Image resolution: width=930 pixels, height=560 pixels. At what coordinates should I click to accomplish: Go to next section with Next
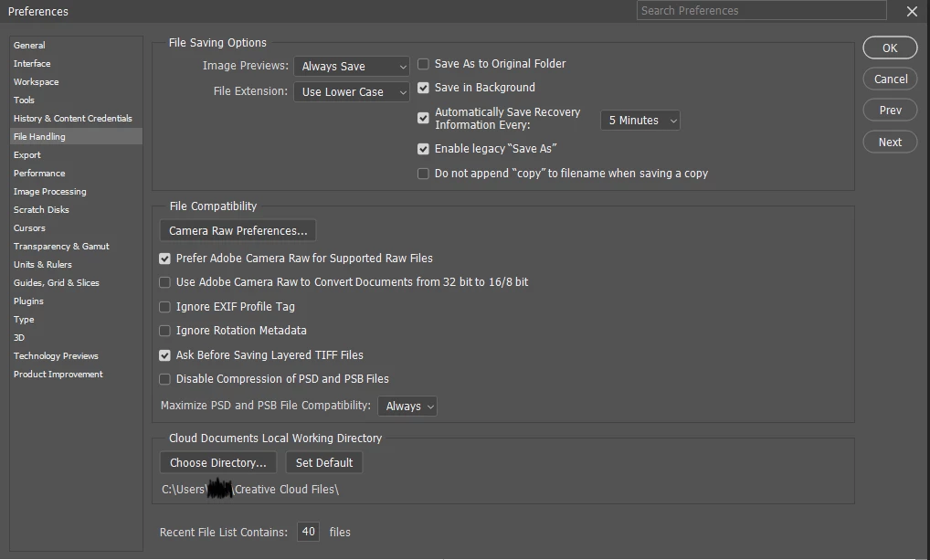(x=891, y=143)
